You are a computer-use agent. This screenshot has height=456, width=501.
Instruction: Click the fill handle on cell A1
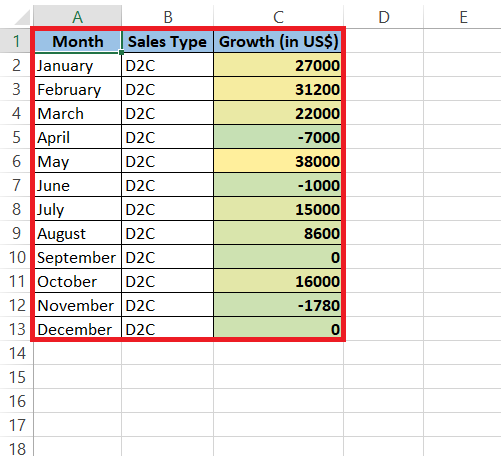click(x=121, y=52)
